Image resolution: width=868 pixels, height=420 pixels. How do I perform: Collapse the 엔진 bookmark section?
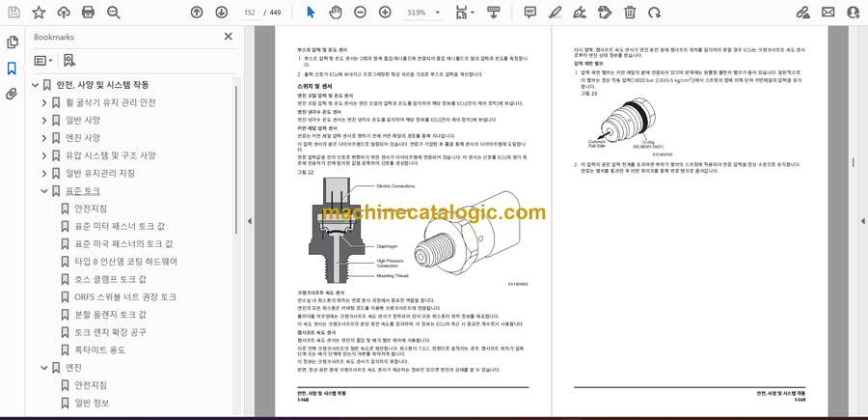44,368
